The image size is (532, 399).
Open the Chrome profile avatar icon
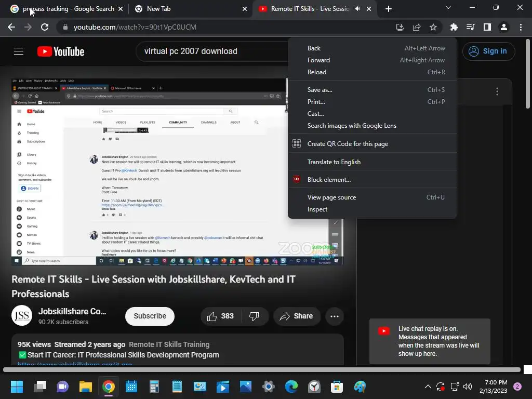(x=504, y=27)
